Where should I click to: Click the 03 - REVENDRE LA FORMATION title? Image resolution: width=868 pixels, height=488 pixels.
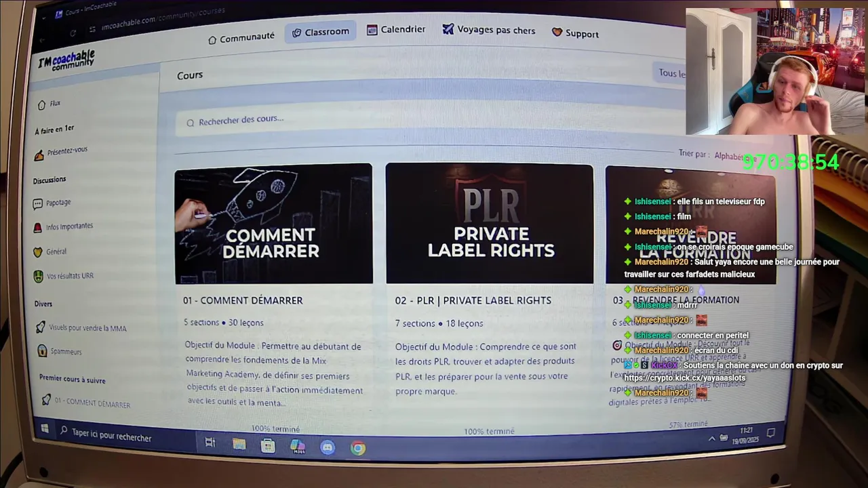click(676, 300)
